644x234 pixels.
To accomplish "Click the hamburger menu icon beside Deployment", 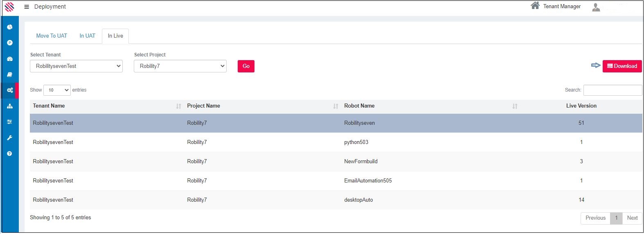I will pos(27,7).
